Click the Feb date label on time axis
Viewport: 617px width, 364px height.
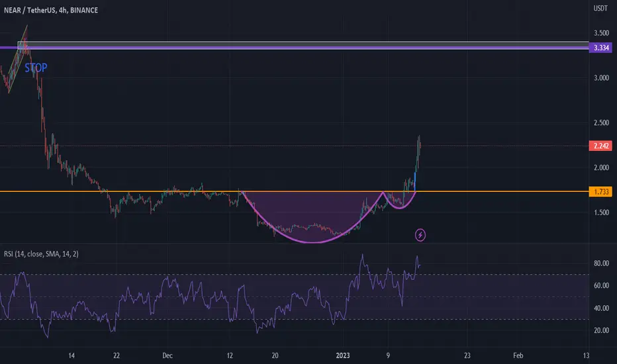click(518, 356)
